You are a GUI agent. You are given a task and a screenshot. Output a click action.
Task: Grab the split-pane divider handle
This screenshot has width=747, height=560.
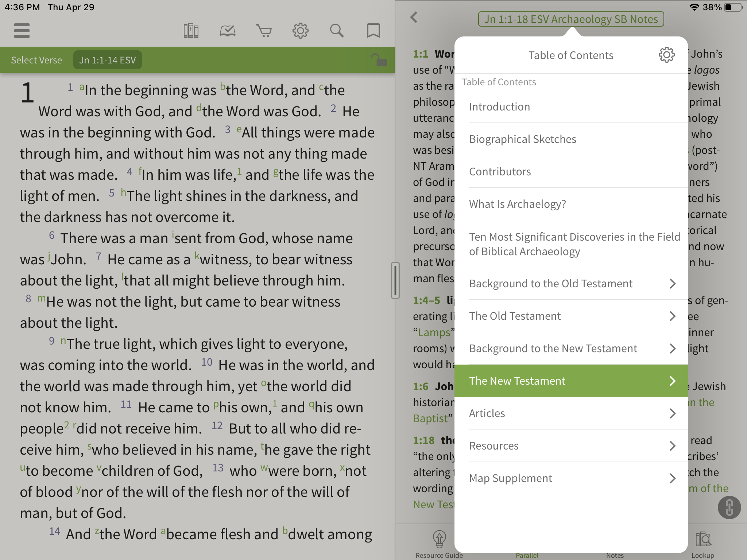point(395,280)
